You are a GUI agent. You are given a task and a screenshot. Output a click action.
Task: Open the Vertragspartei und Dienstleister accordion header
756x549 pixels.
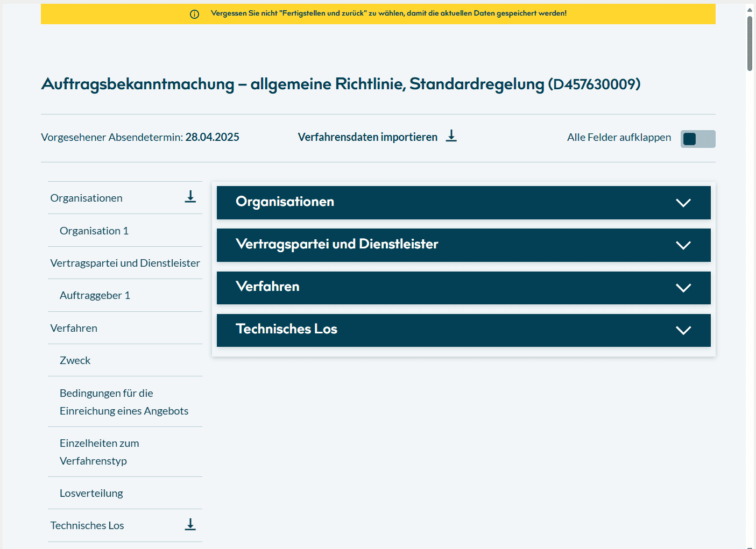click(x=463, y=245)
